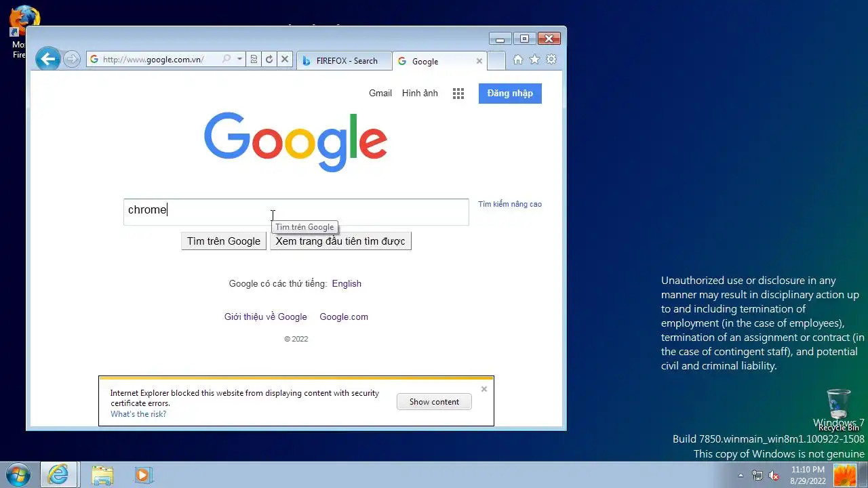Close the Google tab
Screen dimensions: 868x488
(x=479, y=61)
